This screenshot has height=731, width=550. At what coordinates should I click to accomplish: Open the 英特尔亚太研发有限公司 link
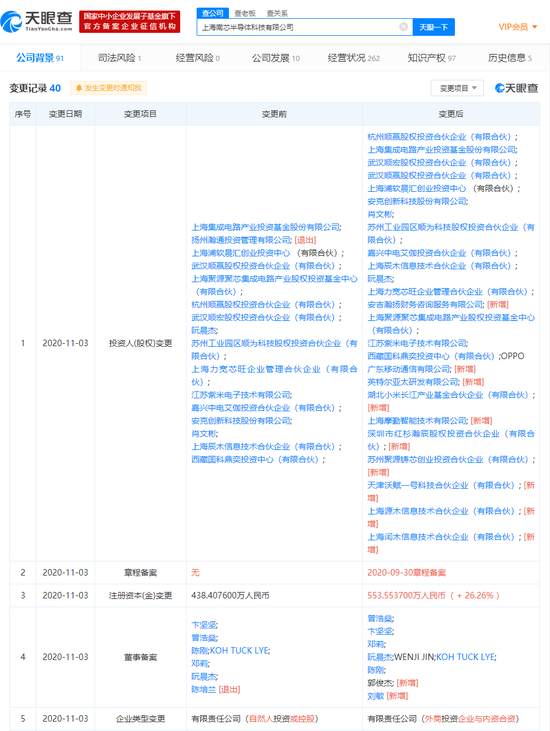click(413, 382)
